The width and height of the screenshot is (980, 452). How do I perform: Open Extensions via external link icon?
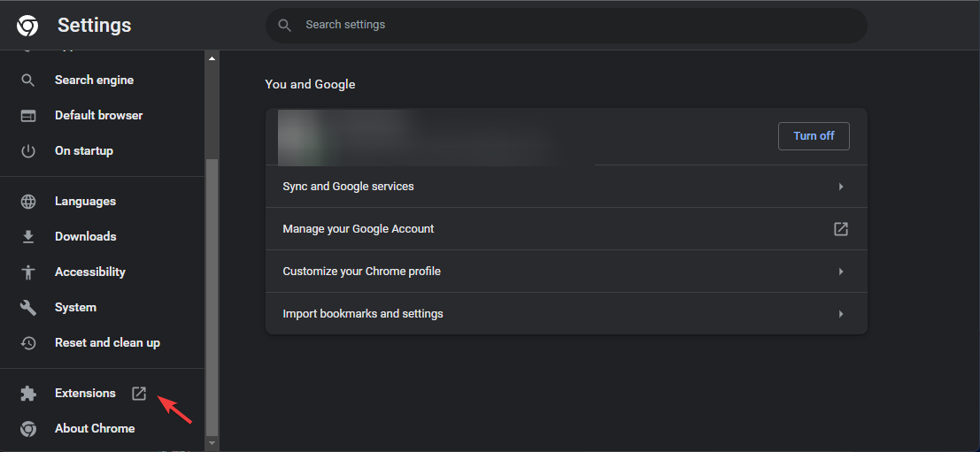click(x=139, y=394)
